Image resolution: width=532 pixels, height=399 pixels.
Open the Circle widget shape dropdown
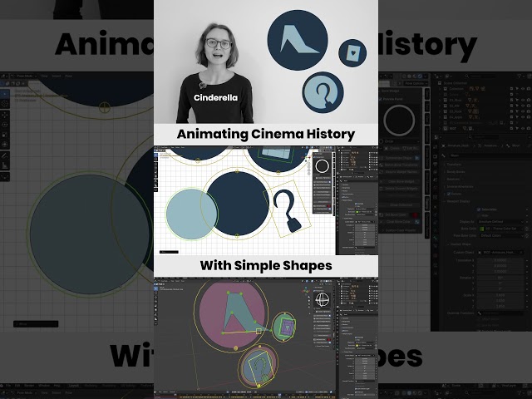399,141
